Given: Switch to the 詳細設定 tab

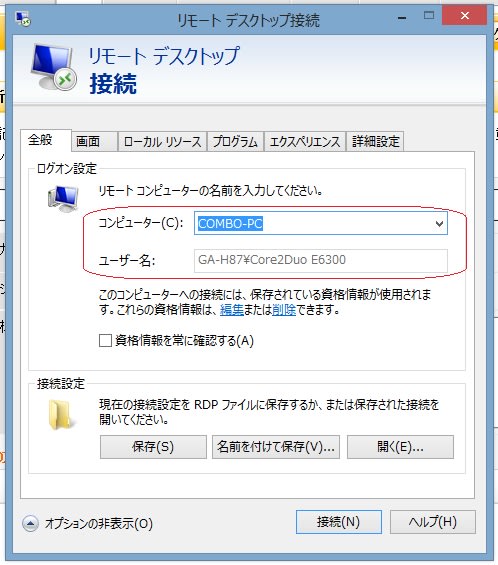Looking at the screenshot, I should [375, 141].
